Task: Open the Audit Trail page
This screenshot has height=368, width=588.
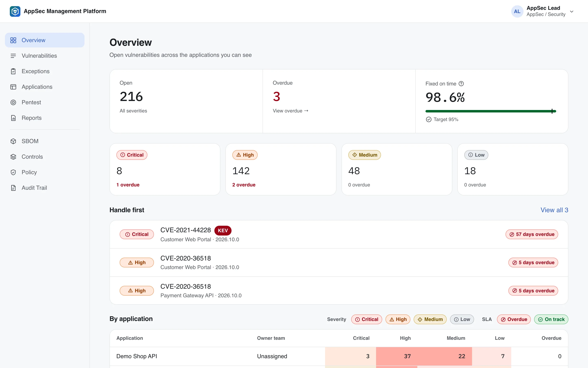Action: click(x=45, y=188)
